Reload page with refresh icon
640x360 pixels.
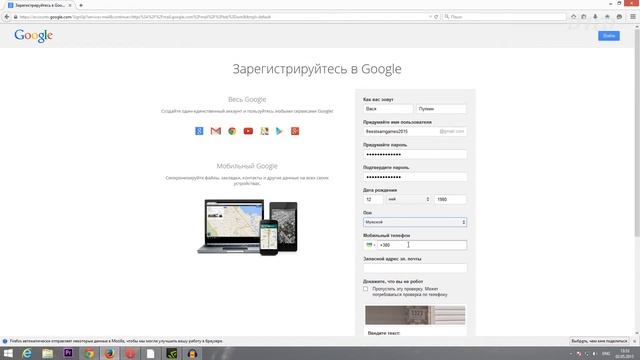pos(436,17)
